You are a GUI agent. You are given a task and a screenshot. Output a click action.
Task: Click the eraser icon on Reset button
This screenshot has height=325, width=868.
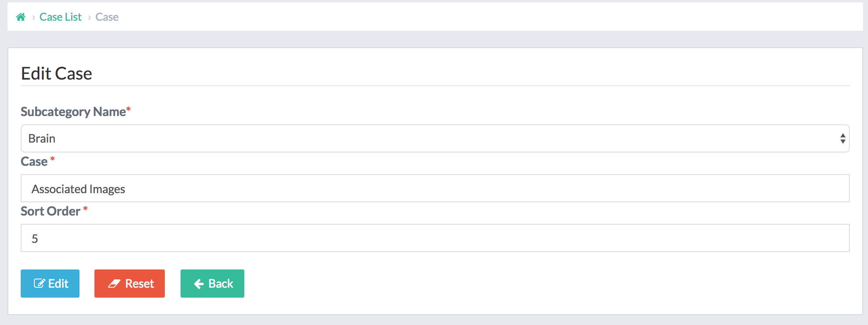click(114, 284)
